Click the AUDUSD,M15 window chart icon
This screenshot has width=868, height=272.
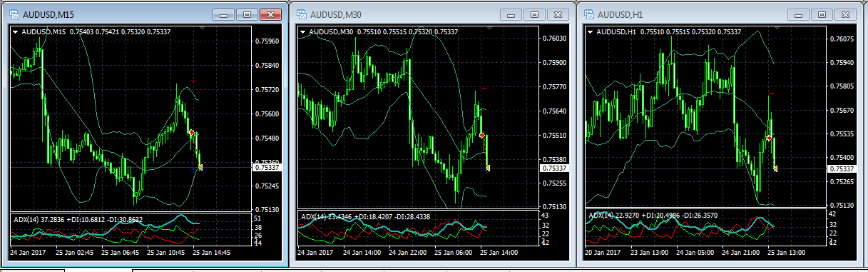coord(14,14)
